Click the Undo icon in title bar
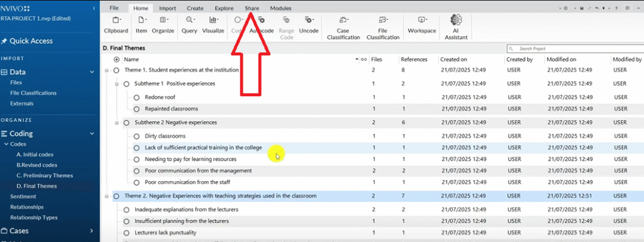 tap(597, 8)
